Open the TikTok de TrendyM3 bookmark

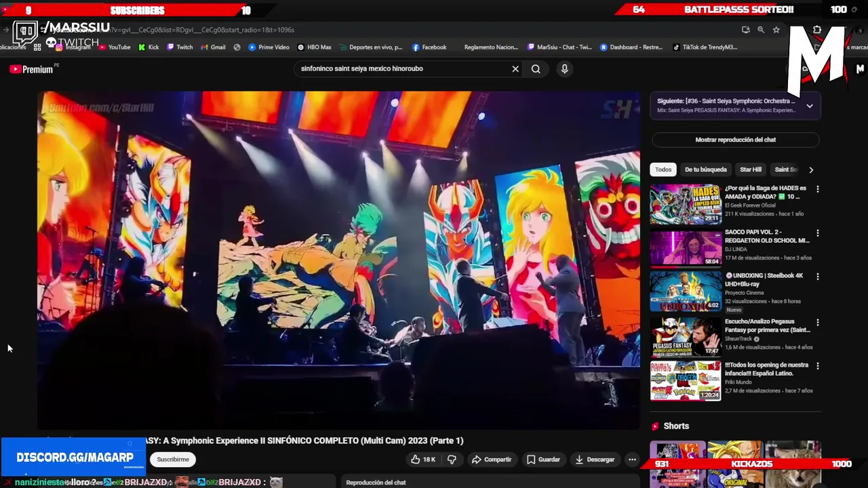(705, 47)
